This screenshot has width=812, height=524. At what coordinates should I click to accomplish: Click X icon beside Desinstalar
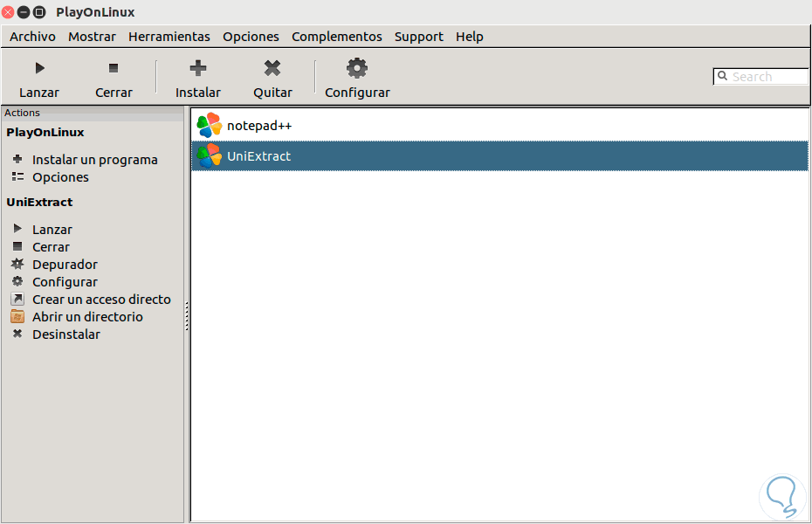pos(17,334)
